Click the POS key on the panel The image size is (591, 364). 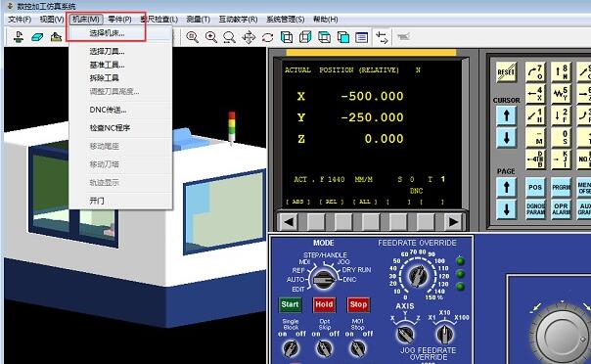(x=535, y=187)
